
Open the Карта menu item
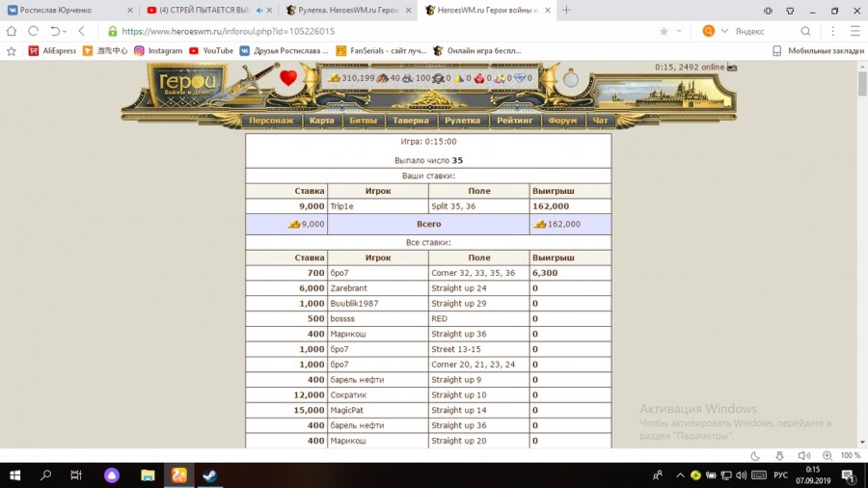(x=321, y=120)
